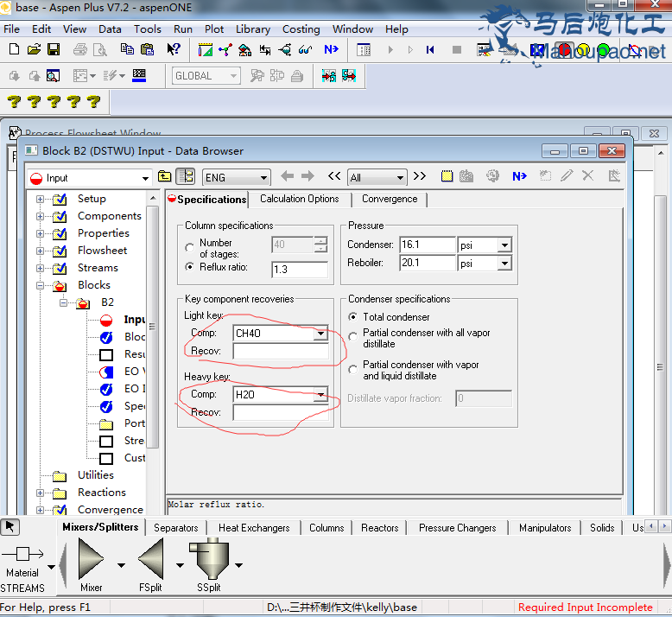Click the previous form << button
The height and width of the screenshot is (617, 672).
[334, 175]
